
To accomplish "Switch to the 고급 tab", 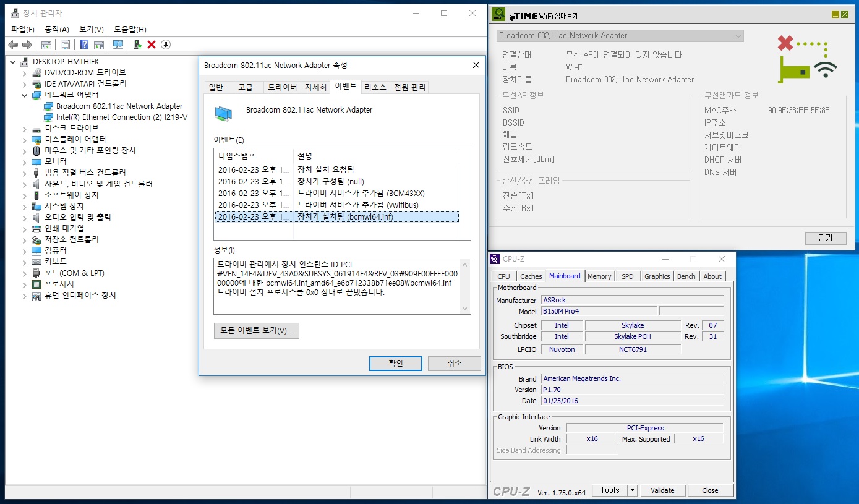I will click(246, 88).
